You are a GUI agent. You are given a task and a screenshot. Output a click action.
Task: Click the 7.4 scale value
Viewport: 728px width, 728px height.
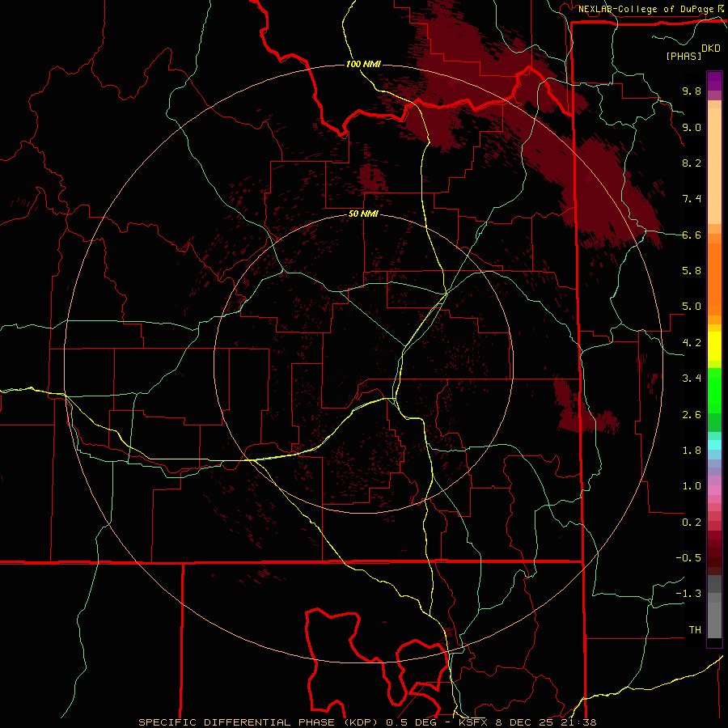[x=692, y=199]
